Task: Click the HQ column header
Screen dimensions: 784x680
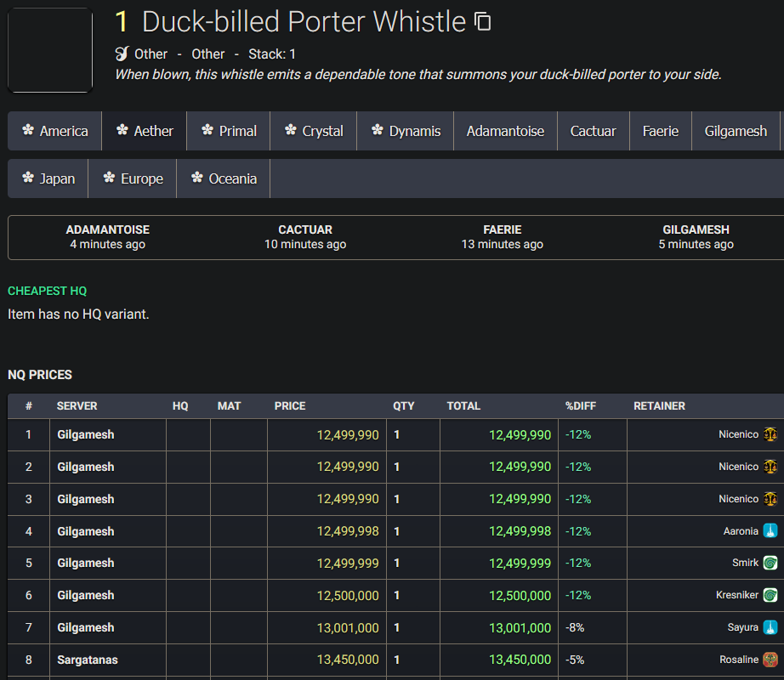Action: (180, 405)
